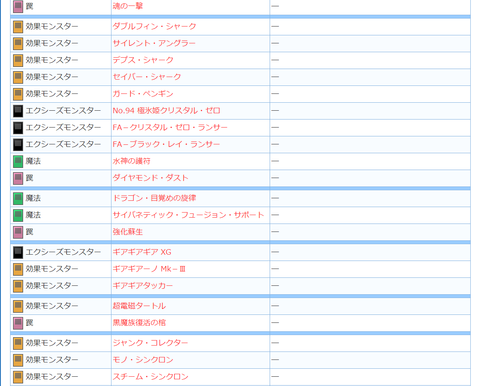Select the dash cell in ギアギアタッカー row
This screenshot has width=480, height=386.
tap(370, 285)
